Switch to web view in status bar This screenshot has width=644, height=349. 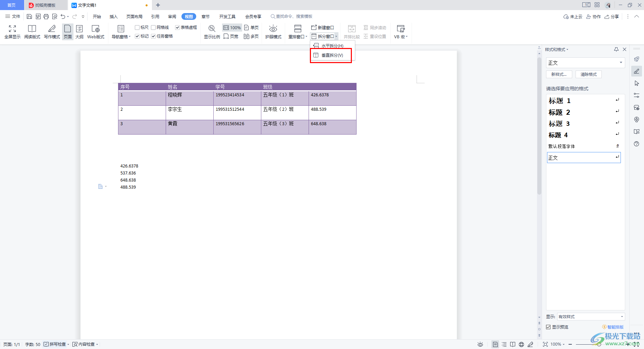click(x=521, y=344)
